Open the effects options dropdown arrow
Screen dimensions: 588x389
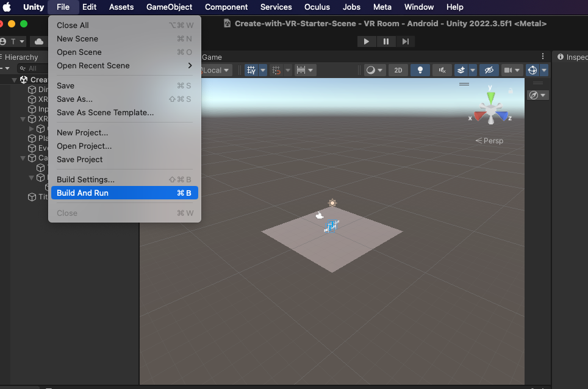[x=473, y=70]
